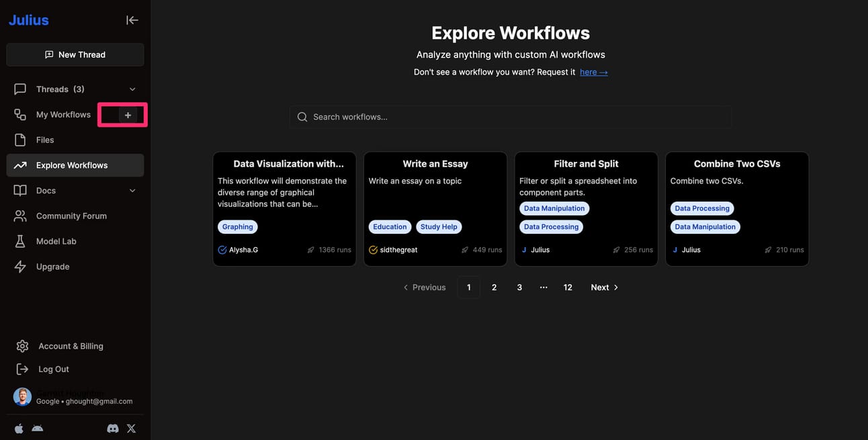Click the search magnifier icon
The height and width of the screenshot is (440, 868).
[302, 117]
